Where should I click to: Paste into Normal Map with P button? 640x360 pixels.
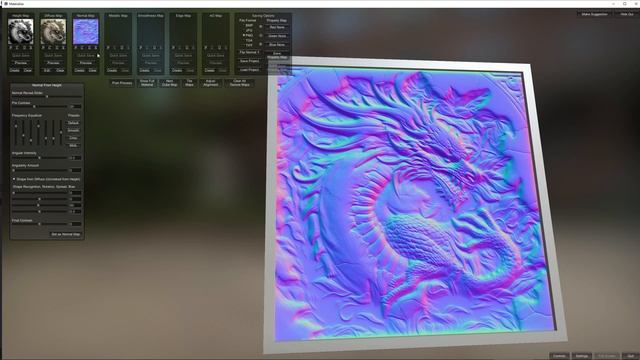coord(76,48)
